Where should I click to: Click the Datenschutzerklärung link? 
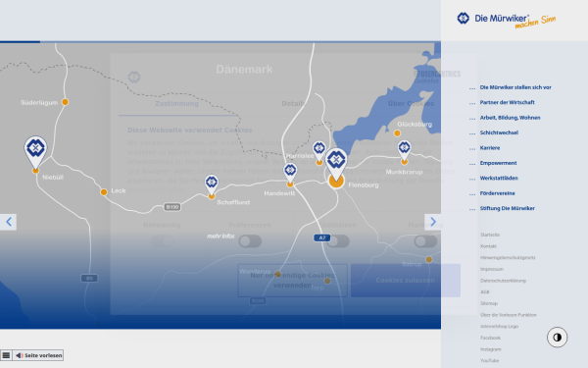(503, 281)
